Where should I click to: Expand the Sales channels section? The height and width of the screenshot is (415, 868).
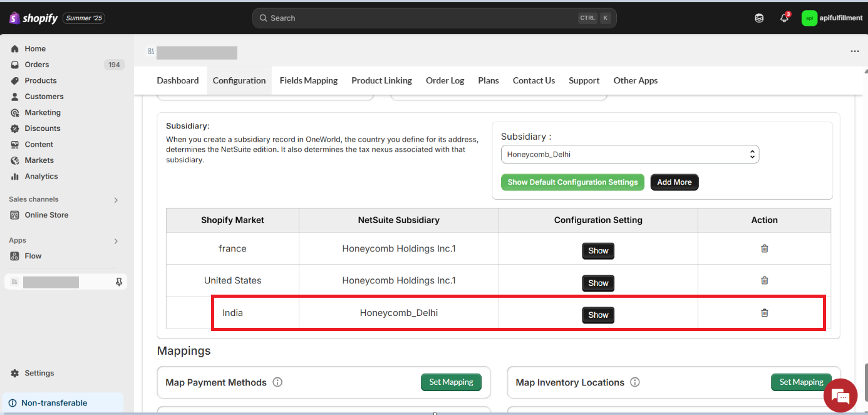point(116,200)
